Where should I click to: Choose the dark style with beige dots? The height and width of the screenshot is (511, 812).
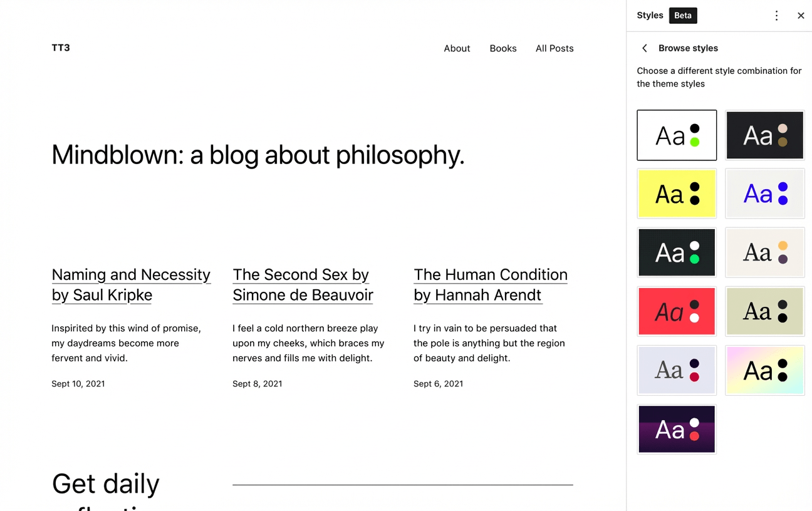(x=764, y=135)
